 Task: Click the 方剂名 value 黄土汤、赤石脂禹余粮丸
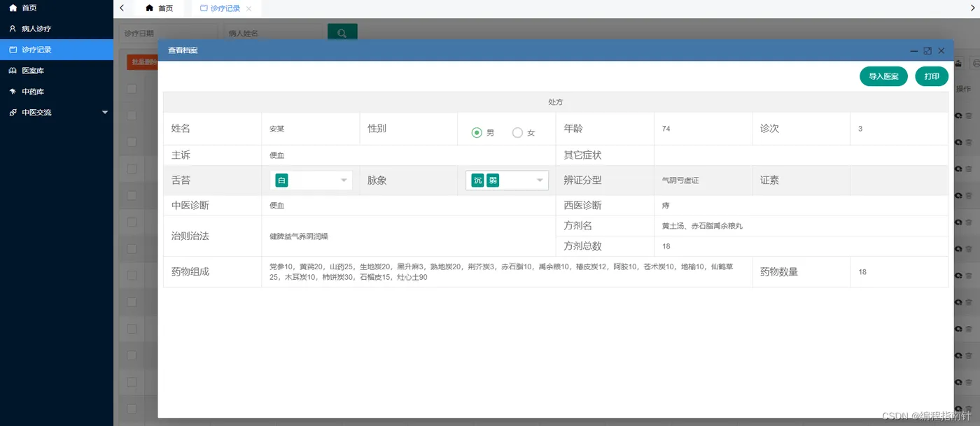[x=702, y=227]
